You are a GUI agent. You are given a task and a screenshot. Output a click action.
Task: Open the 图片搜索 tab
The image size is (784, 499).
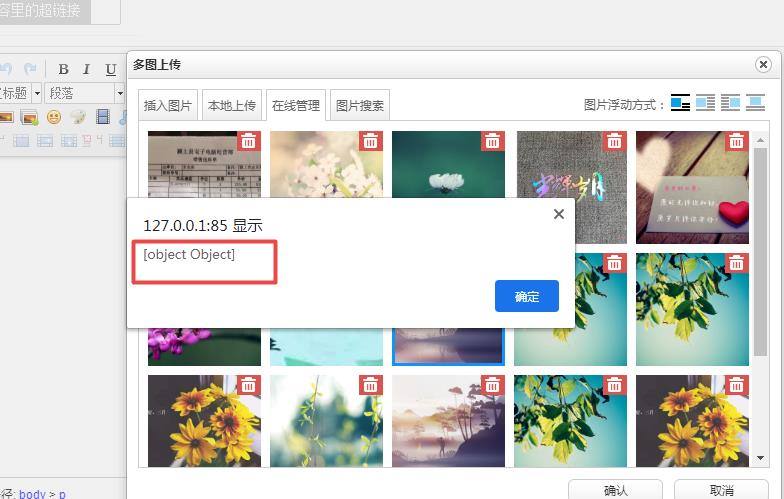[359, 105]
